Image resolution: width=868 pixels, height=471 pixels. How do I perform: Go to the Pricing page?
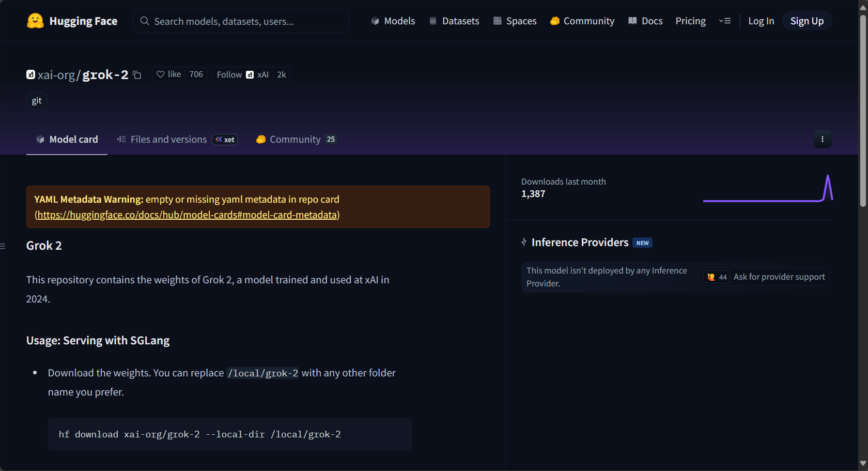click(x=690, y=21)
